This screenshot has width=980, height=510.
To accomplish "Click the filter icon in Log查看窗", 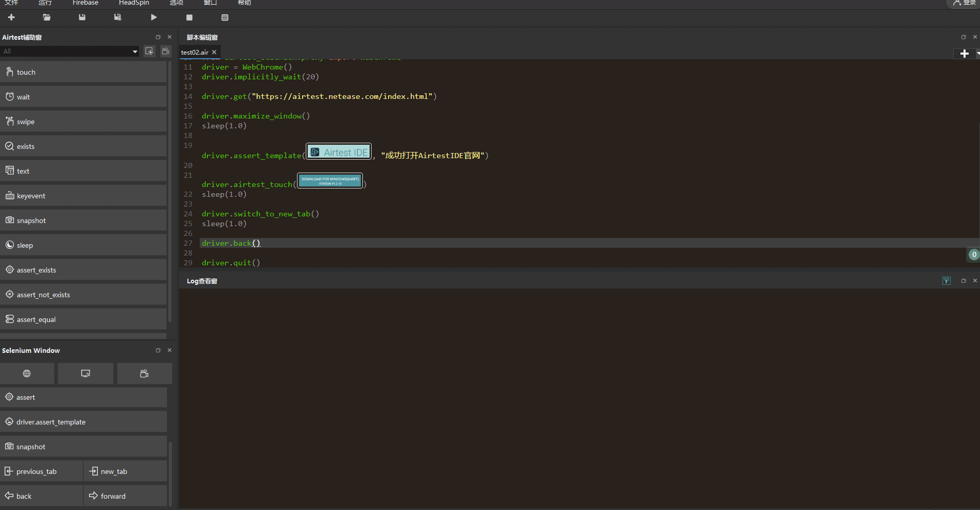I will click(947, 281).
